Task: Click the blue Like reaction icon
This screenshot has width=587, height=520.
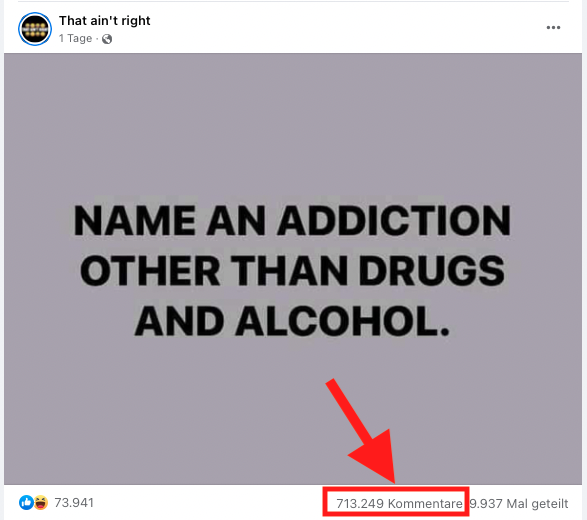Action: (x=26, y=502)
